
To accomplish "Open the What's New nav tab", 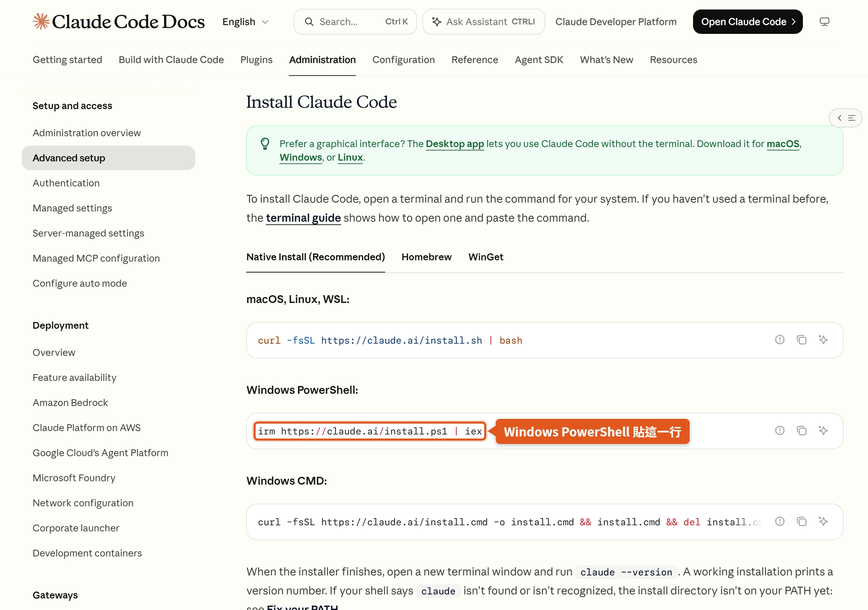I will pyautogui.click(x=606, y=60).
